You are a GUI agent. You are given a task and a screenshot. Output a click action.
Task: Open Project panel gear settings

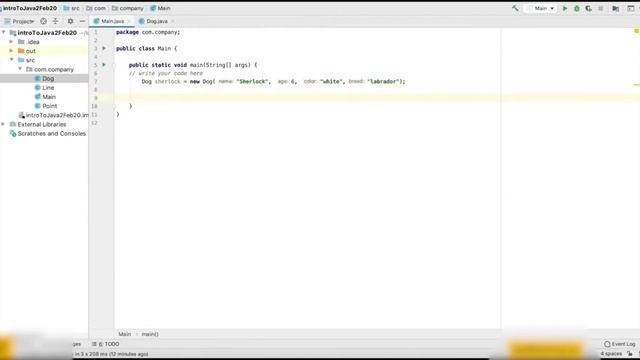[x=70, y=21]
